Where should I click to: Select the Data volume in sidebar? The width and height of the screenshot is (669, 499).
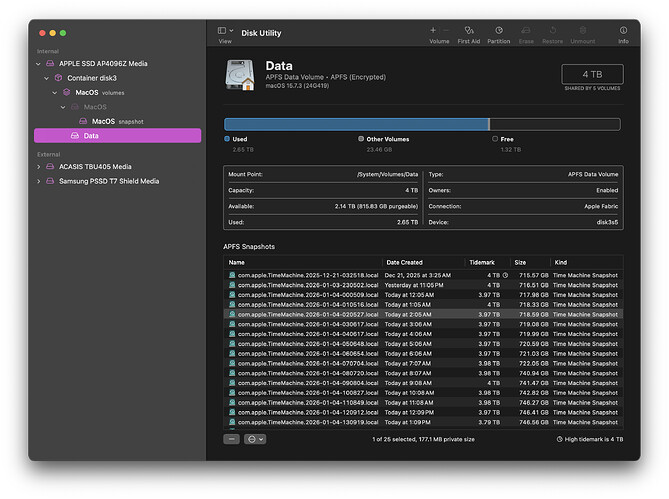point(91,135)
